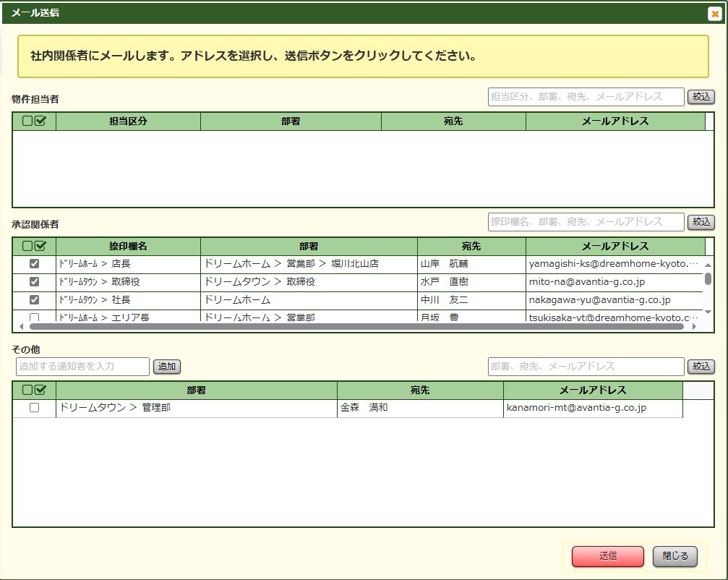Click up arrow of 承認関係者 vertical scrollbar
The height and width of the screenshot is (580, 728).
(708, 265)
